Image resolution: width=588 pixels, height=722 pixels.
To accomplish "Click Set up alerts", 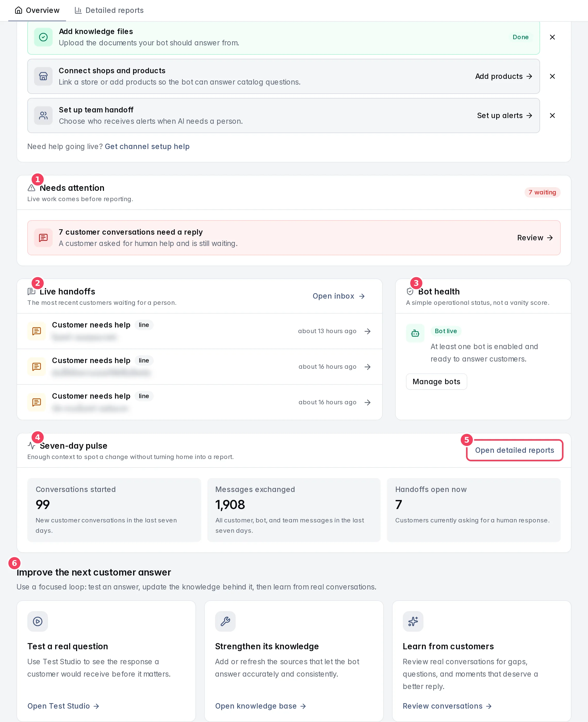I will point(504,116).
